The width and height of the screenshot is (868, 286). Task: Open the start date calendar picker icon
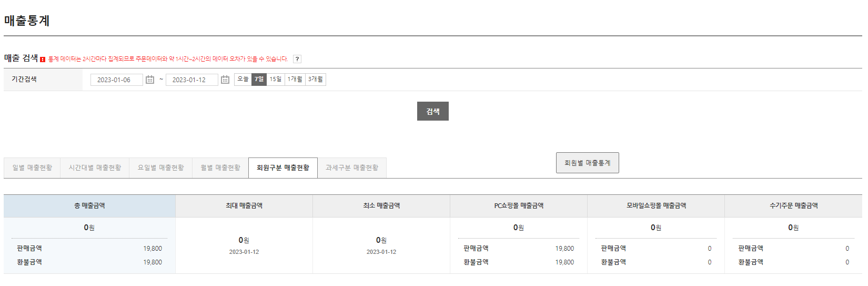(150, 80)
